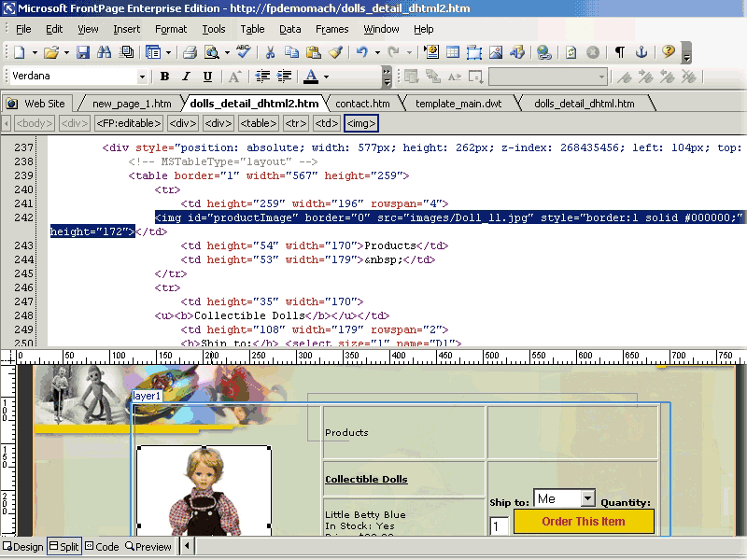The height and width of the screenshot is (560, 747).
Task: Click the Cut scissors icon
Action: coord(270,52)
